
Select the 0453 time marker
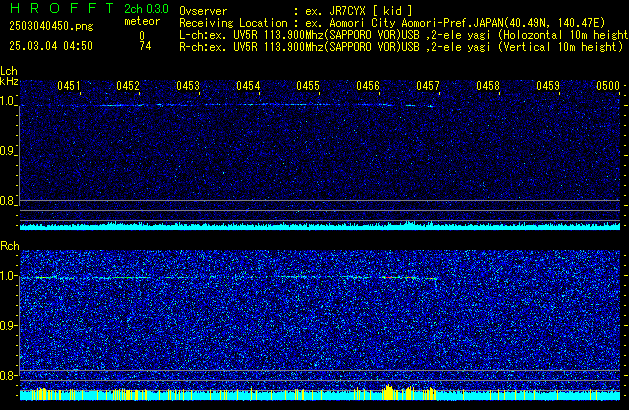click(188, 86)
